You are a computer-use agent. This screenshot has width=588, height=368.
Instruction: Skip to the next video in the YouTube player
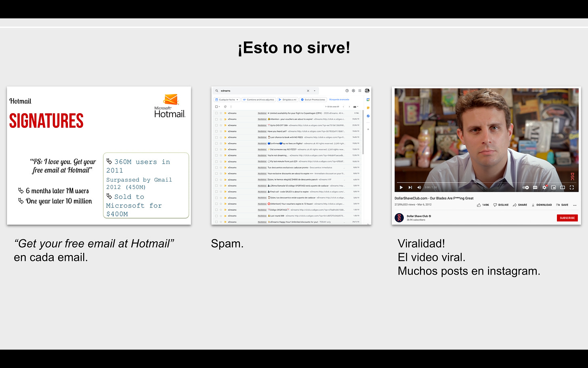coord(410,187)
